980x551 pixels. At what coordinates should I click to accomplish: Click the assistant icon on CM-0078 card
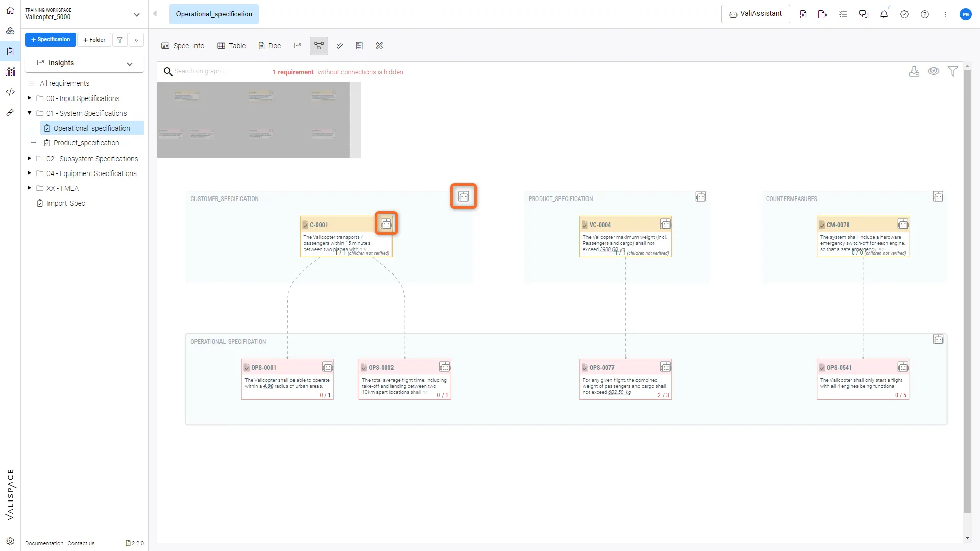[x=903, y=224]
